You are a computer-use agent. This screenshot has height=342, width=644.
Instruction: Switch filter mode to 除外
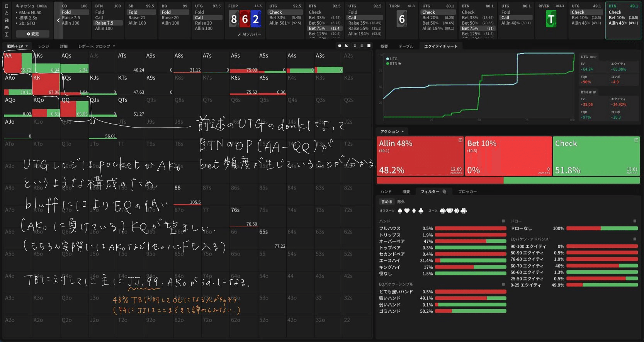(401, 202)
